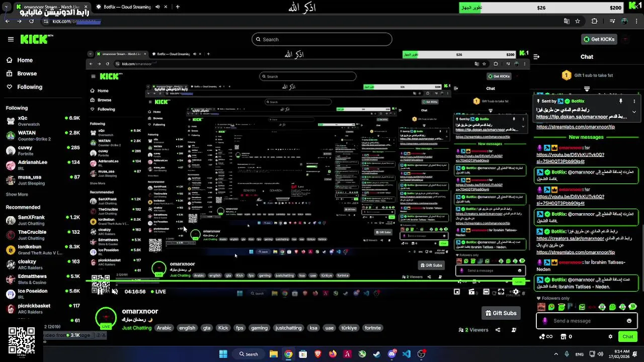The width and height of the screenshot is (644, 362).
Task: Collapse the chat panel with arrow icon
Action: (x=536, y=57)
